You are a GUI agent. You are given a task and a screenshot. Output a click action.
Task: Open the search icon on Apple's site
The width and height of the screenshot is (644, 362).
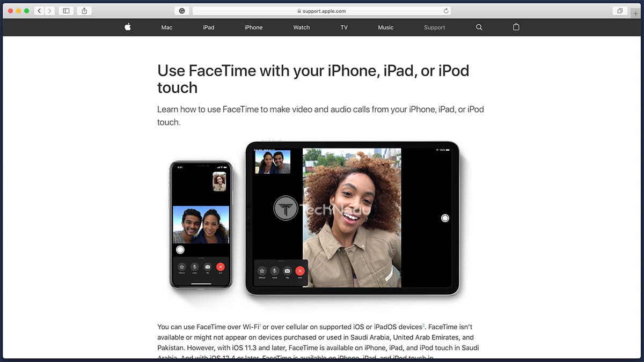(479, 27)
